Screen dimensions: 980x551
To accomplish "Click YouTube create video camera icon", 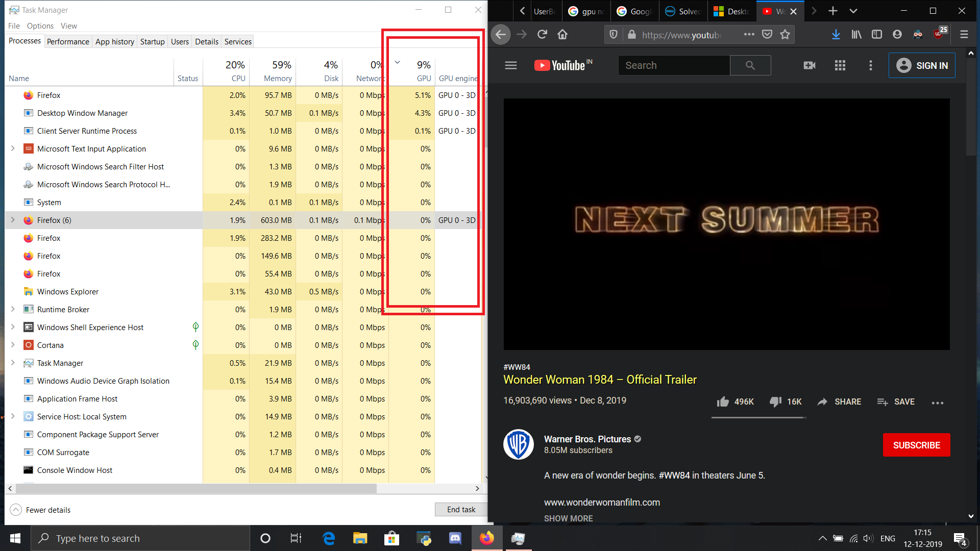I will 810,65.
